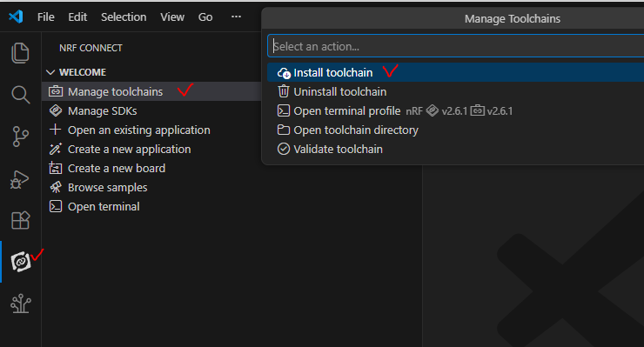Focus the Select an action input field
The image size is (644, 347).
[x=456, y=46]
